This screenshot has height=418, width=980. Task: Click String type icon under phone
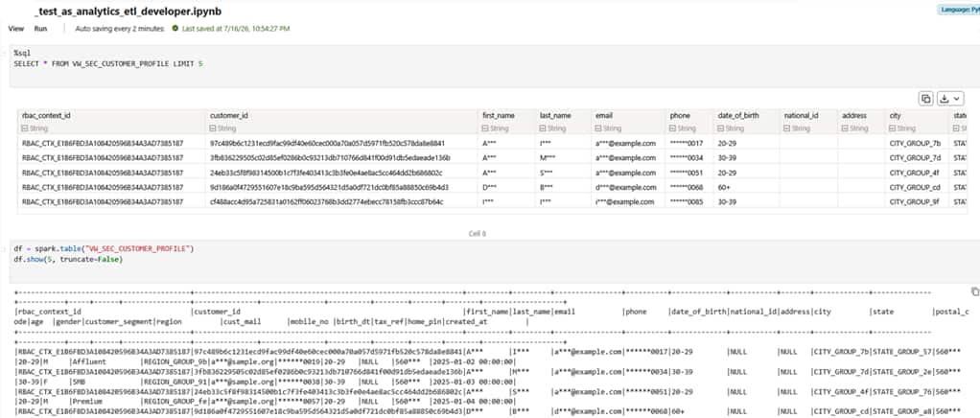(673, 128)
